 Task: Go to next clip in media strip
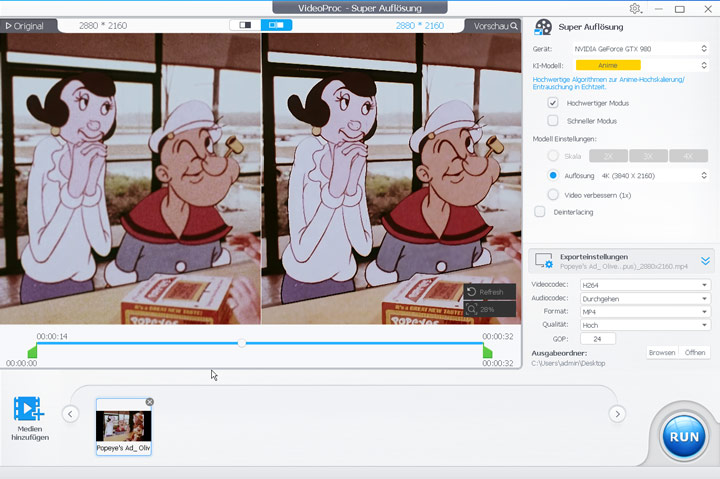(617, 414)
